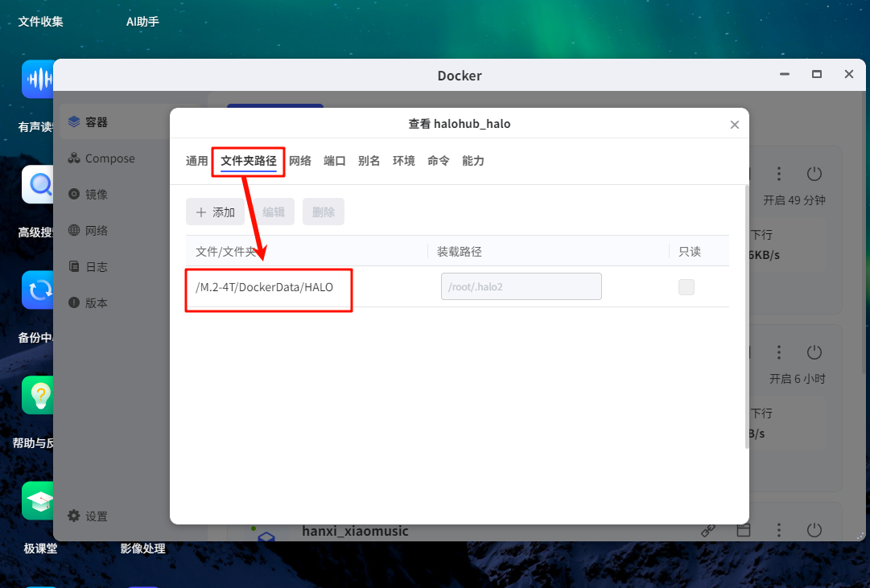Switch to the 网络 tab in dialog
Image resolution: width=870 pixels, height=588 pixels.
(x=300, y=161)
